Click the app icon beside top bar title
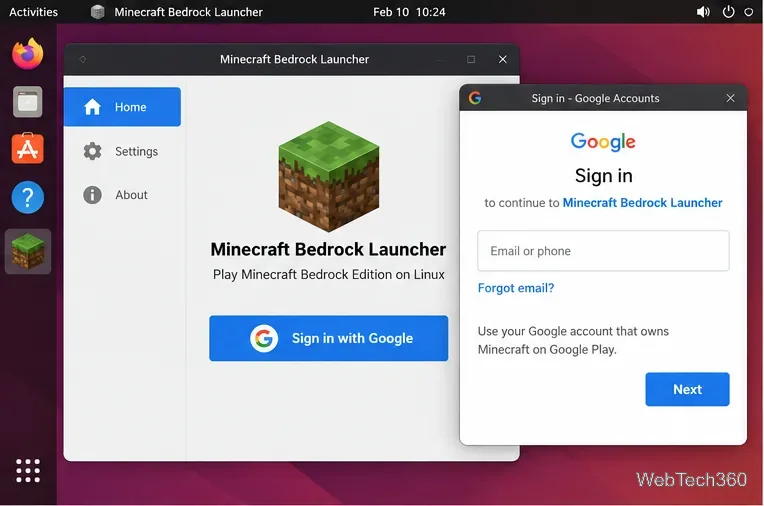Screen dimensions: 764x506 (x=97, y=12)
